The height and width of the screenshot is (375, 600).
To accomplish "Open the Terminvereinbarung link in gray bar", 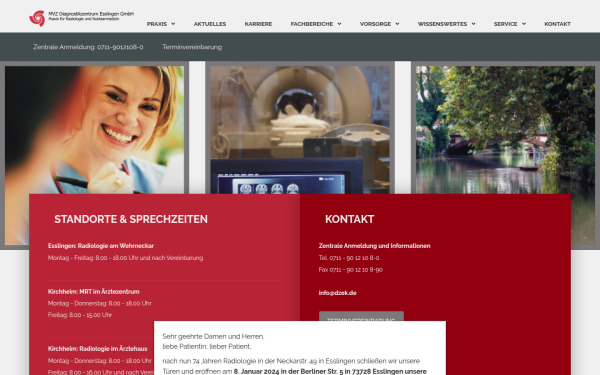I will (192, 47).
